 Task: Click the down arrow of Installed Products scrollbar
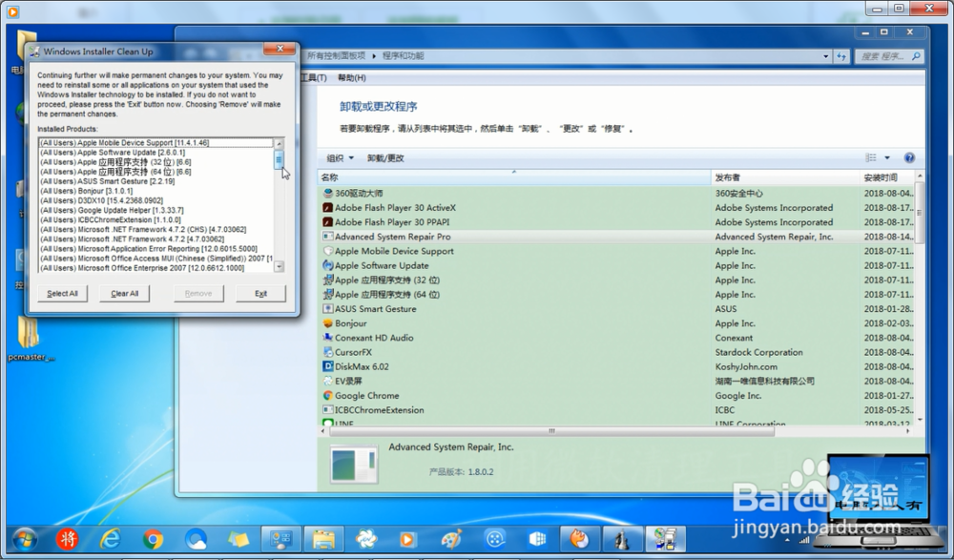[280, 266]
